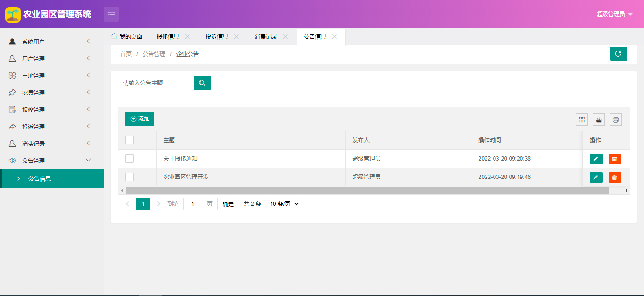Expand the 土地管理 menu
The image size is (644, 296).
pos(88,76)
